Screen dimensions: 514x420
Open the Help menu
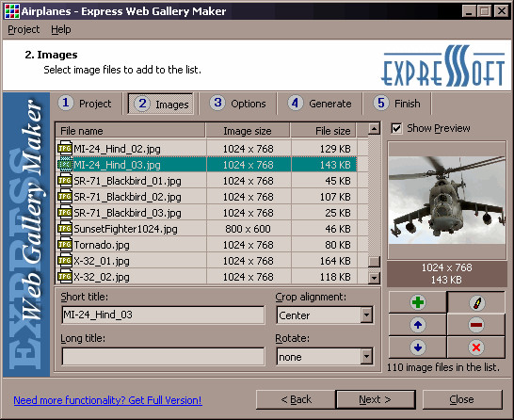(x=60, y=29)
